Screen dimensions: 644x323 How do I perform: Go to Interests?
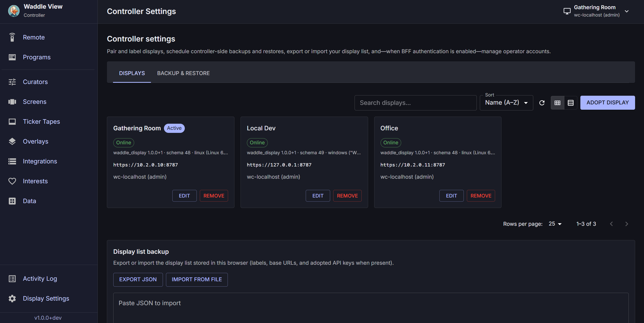pyautogui.click(x=35, y=181)
